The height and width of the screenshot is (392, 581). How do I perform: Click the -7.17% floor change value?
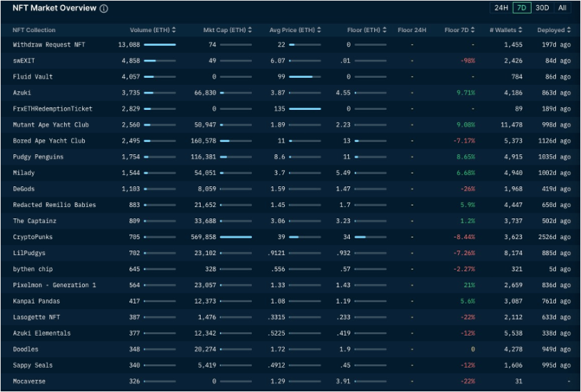[x=464, y=141]
